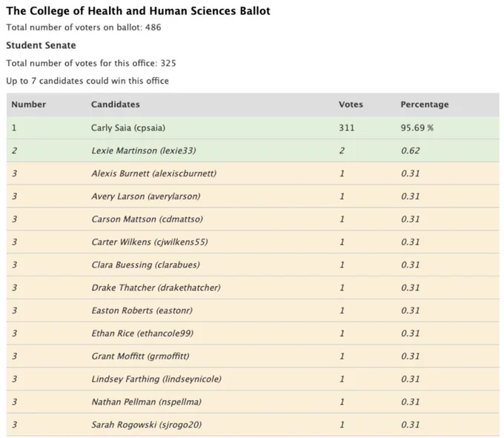This screenshot has height=438, width=504.
Task: Select Easton Roberts (eastonr) row
Action: coord(253,311)
